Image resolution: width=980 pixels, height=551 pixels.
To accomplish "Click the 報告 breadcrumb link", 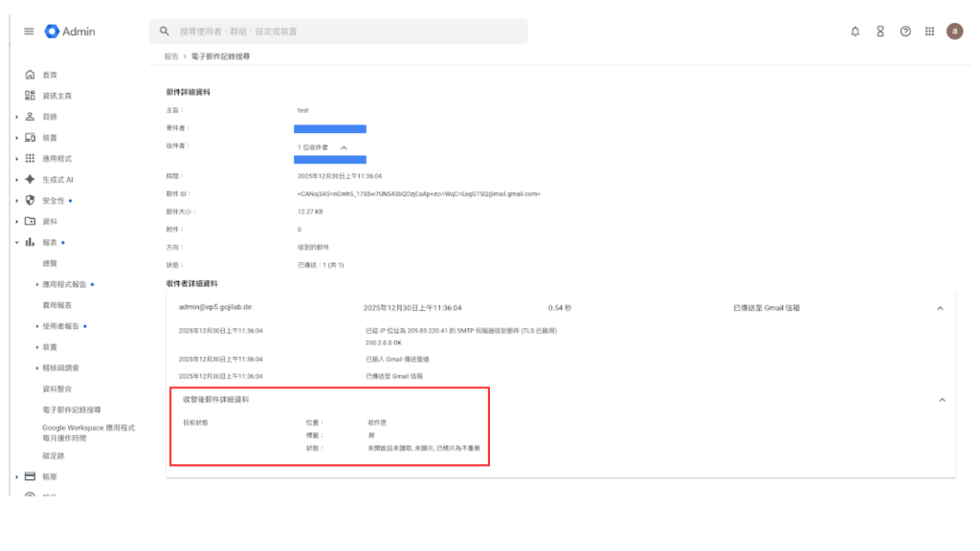I will pyautogui.click(x=171, y=56).
